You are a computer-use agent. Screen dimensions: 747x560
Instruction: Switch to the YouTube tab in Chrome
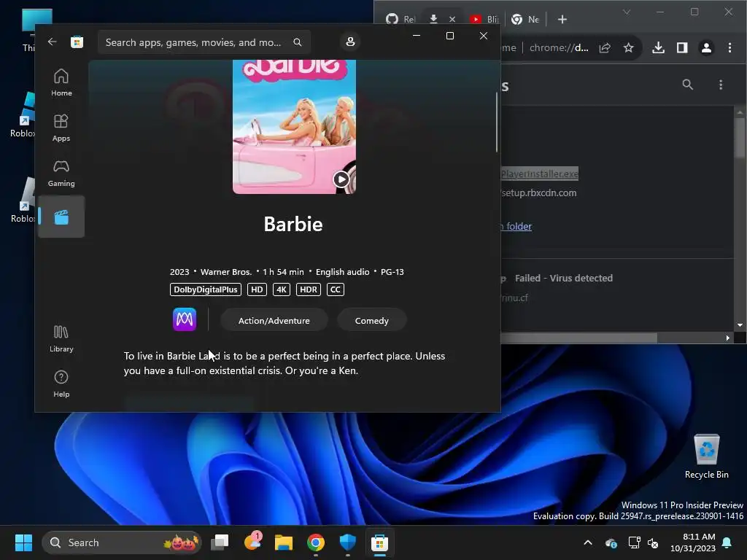pos(484,19)
